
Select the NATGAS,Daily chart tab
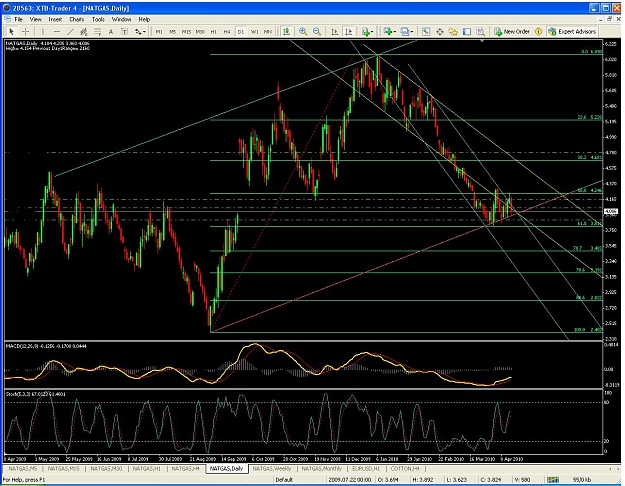coord(227,469)
